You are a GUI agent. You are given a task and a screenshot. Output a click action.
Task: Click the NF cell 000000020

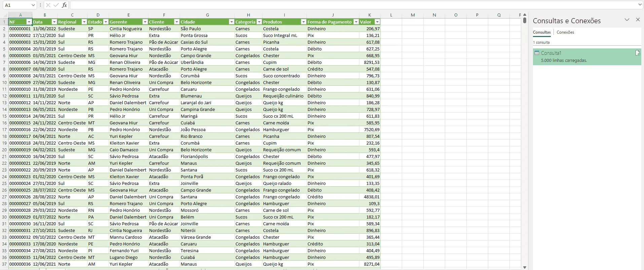[x=20, y=156]
